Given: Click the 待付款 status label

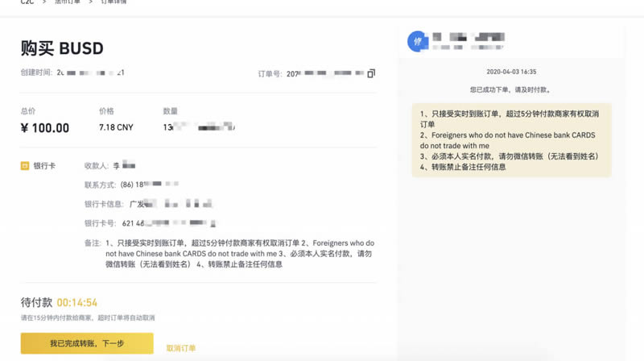Looking at the screenshot, I should (36, 303).
